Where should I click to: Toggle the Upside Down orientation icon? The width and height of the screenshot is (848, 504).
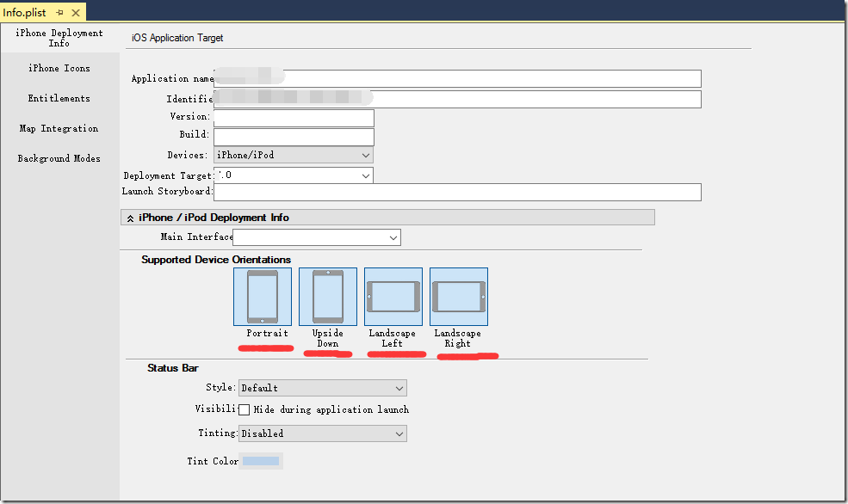[328, 297]
